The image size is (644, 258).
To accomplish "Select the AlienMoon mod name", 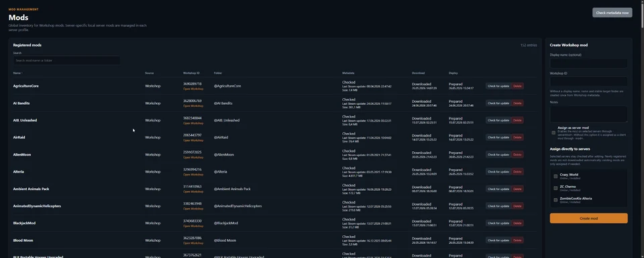I will [x=21, y=155].
